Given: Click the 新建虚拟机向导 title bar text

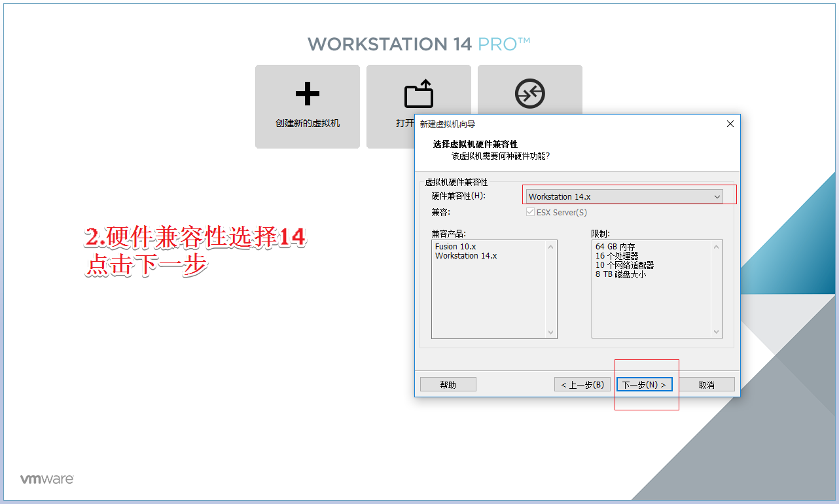Looking at the screenshot, I should click(448, 124).
